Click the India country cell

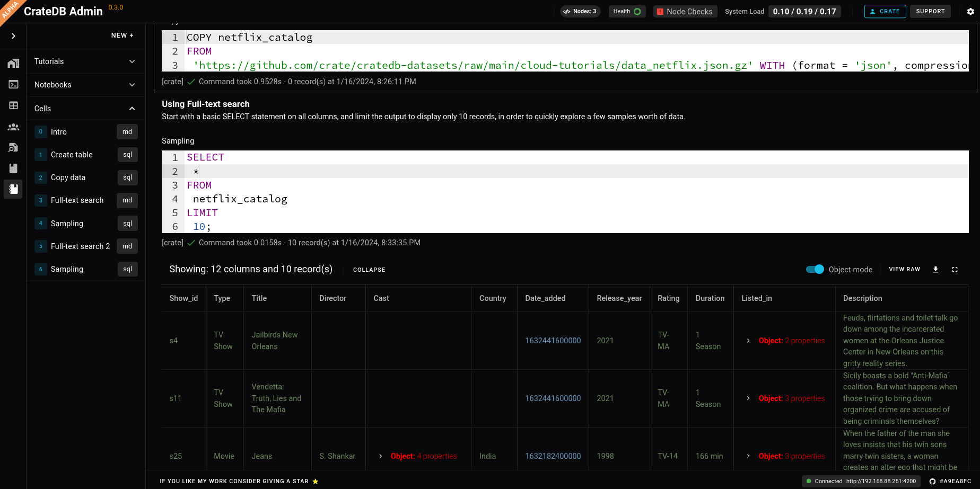[x=488, y=456]
